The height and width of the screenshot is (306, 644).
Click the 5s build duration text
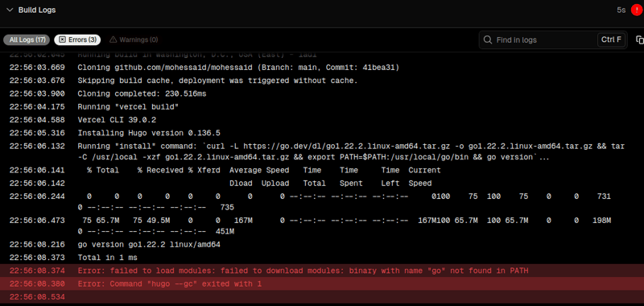621,10
